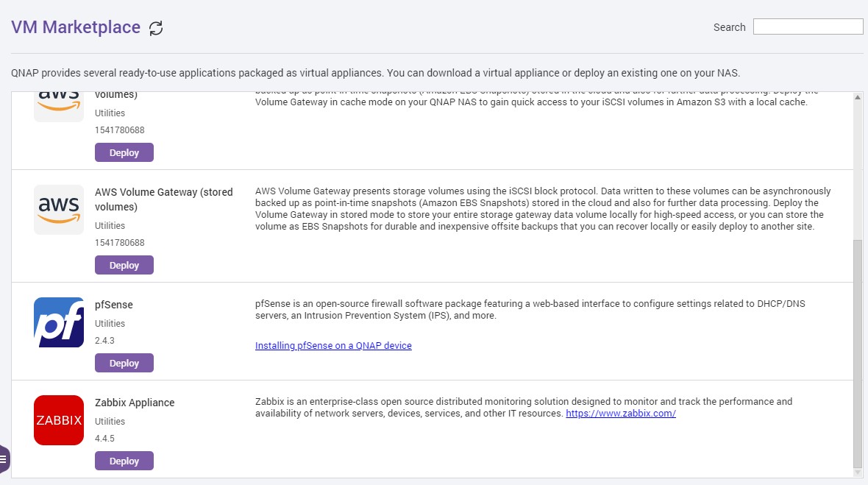Select the Zabbix Appliance title text
Screen dimensions: 868x485
point(134,403)
